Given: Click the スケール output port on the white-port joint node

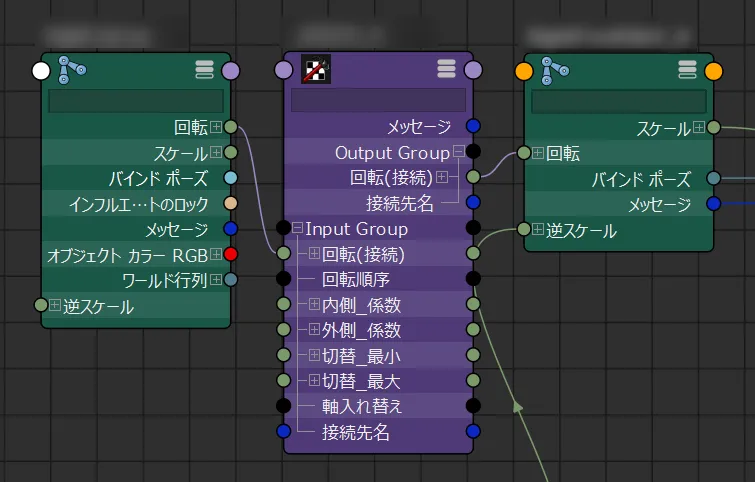Looking at the screenshot, I should [x=231, y=152].
